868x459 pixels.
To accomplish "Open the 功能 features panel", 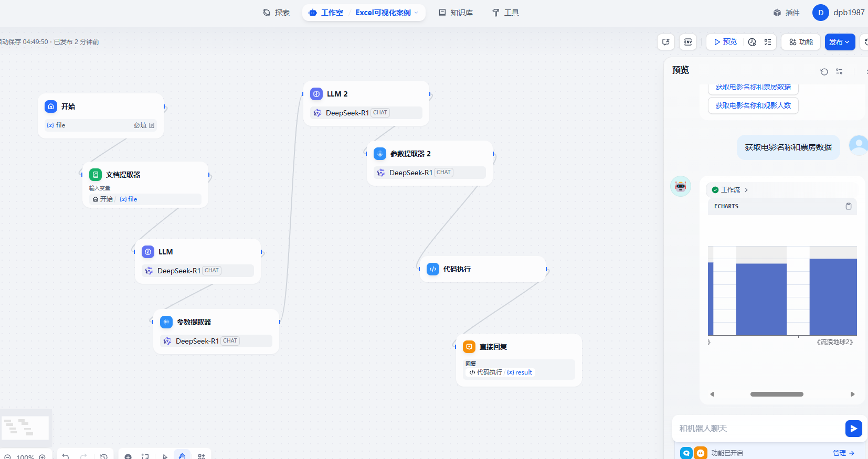I will 801,42.
